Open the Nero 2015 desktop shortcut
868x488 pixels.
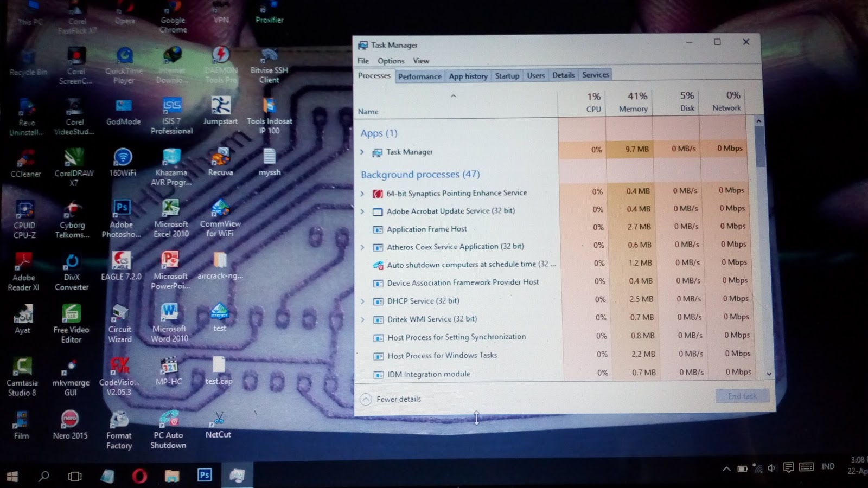(70, 425)
